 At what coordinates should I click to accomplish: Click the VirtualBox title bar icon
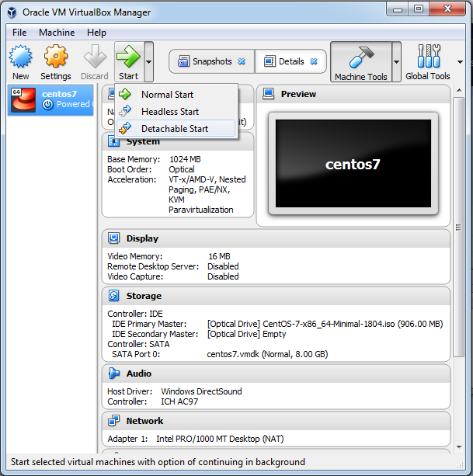tap(12, 12)
